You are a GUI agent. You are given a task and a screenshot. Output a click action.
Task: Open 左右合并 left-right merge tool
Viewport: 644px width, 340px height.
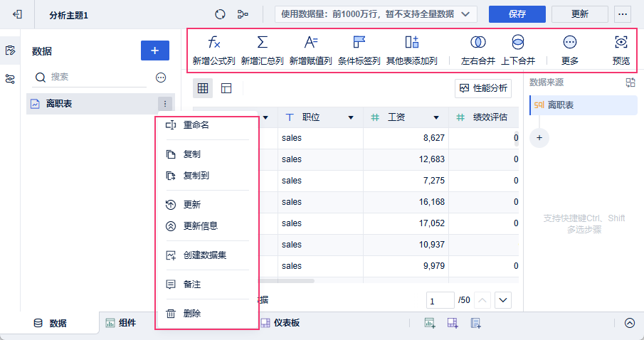coord(477,43)
